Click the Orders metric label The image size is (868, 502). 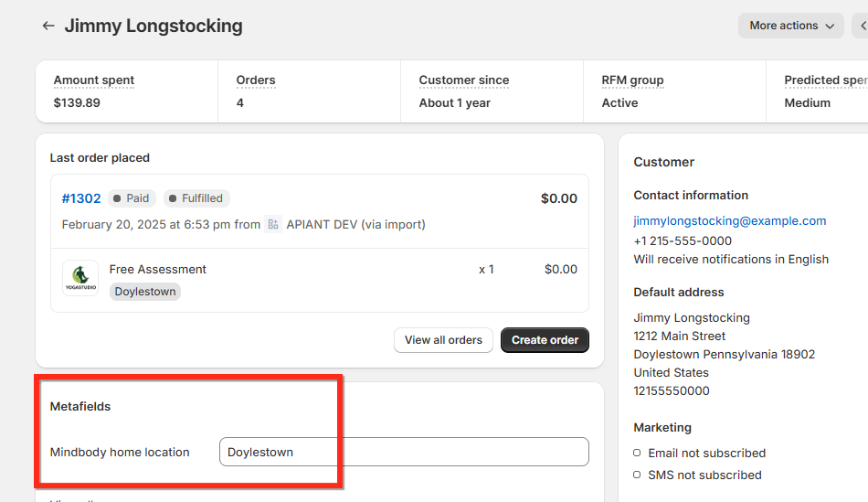(256, 80)
